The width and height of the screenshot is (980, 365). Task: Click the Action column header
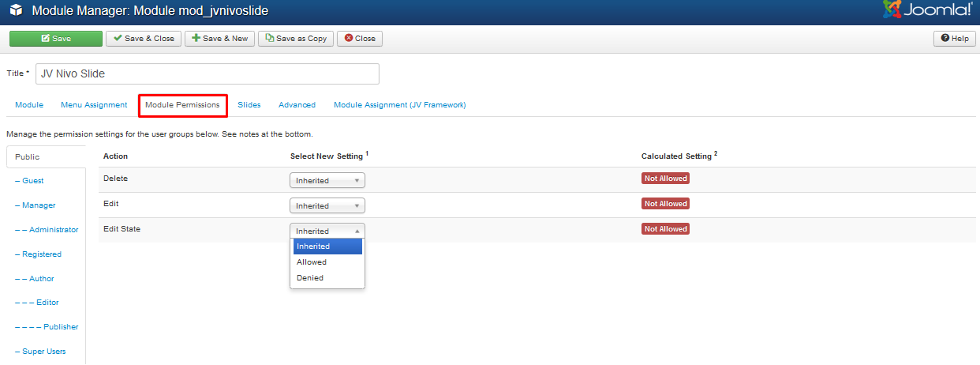(115, 156)
